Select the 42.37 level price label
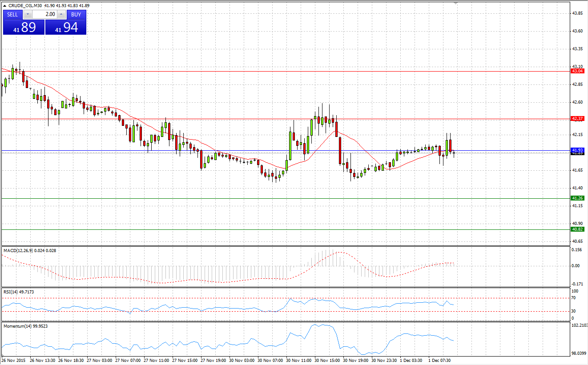This screenshot has width=588, height=365. click(577, 119)
